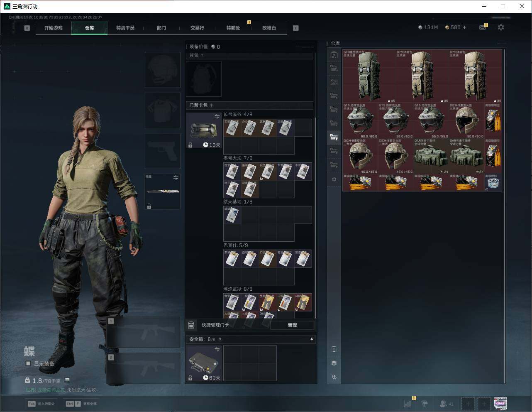Open the friends list showing 41

447,403
